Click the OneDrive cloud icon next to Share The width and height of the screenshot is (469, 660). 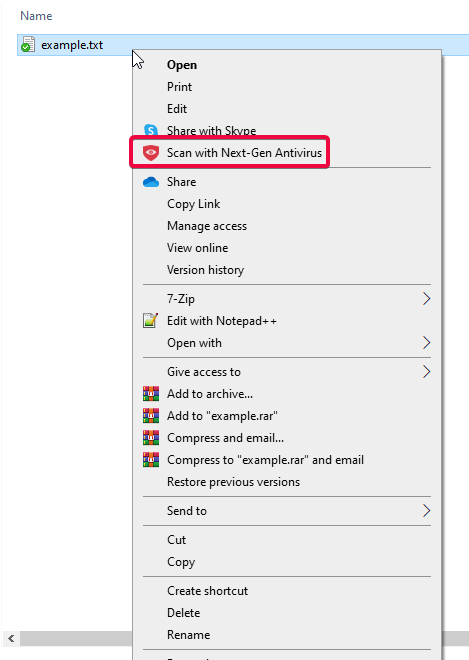pyautogui.click(x=151, y=182)
